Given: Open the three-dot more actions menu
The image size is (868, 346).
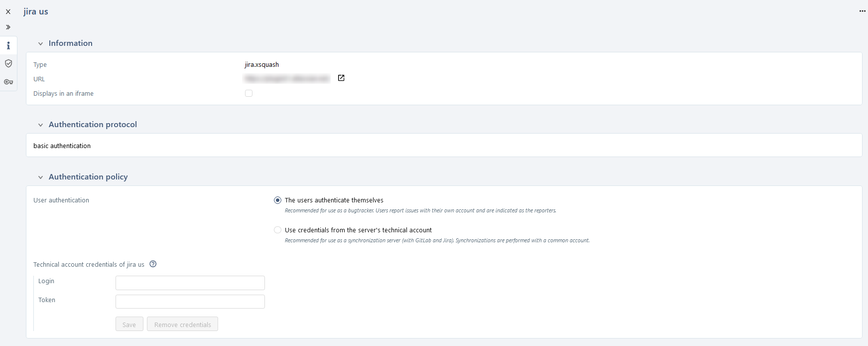Looking at the screenshot, I should [862, 10].
